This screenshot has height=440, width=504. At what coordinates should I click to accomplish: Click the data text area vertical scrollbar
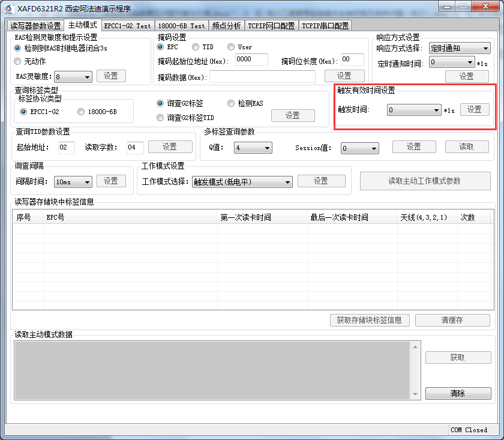coord(415,370)
